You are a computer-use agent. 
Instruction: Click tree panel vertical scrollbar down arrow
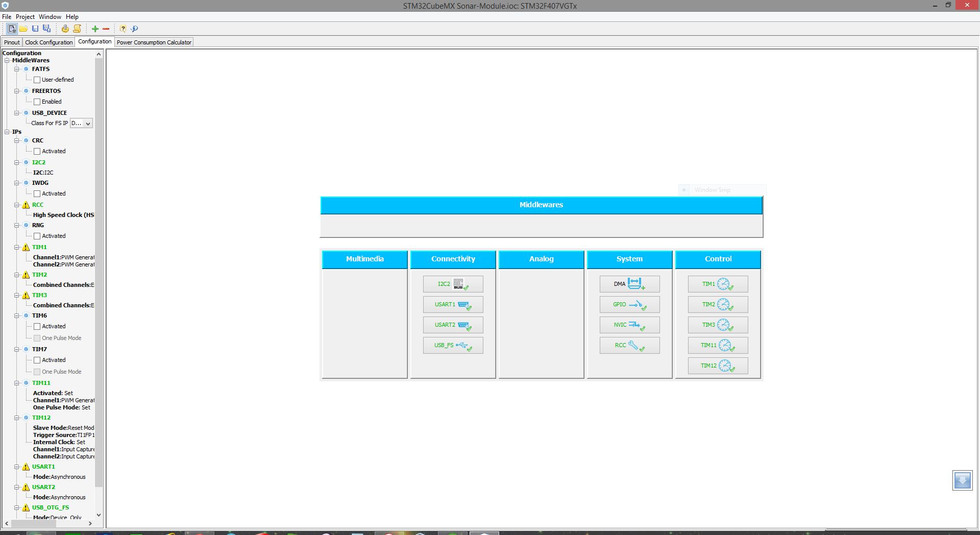[99, 515]
